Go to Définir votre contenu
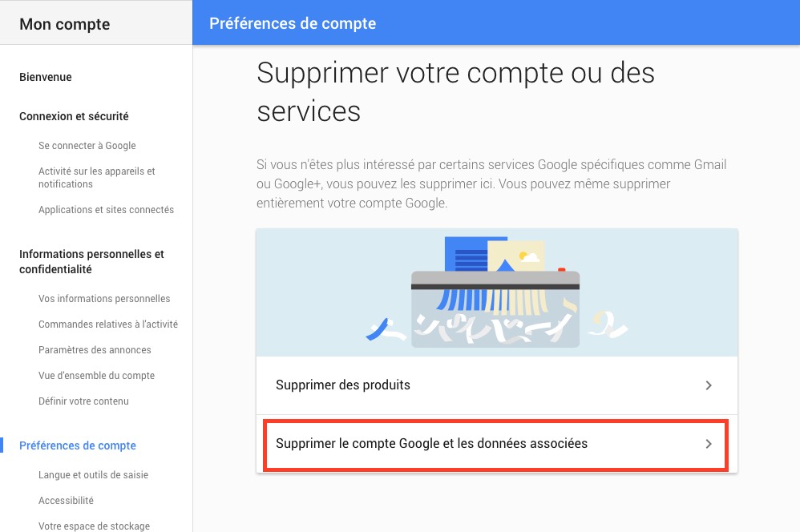The height and width of the screenshot is (532, 800). 83,401
